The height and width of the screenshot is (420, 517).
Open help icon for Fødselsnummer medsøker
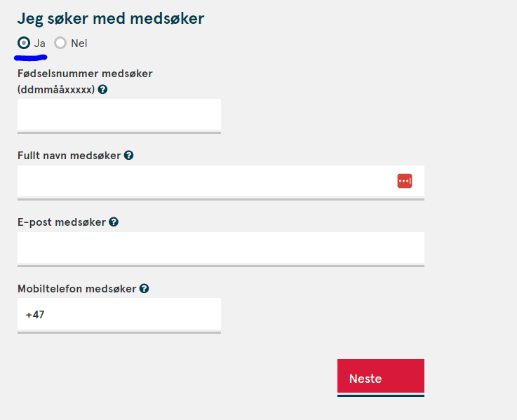(x=103, y=90)
